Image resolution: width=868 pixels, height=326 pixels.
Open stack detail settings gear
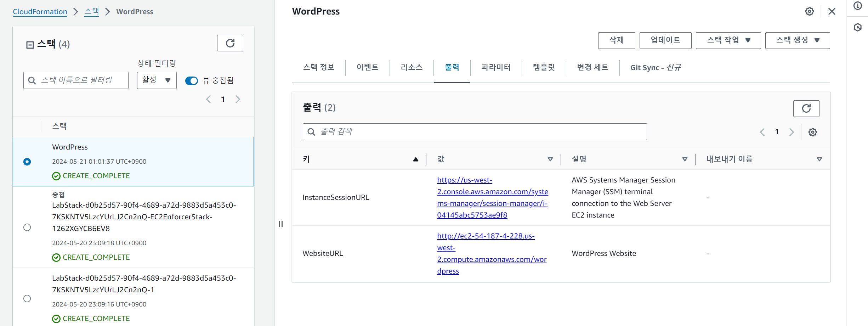point(809,11)
